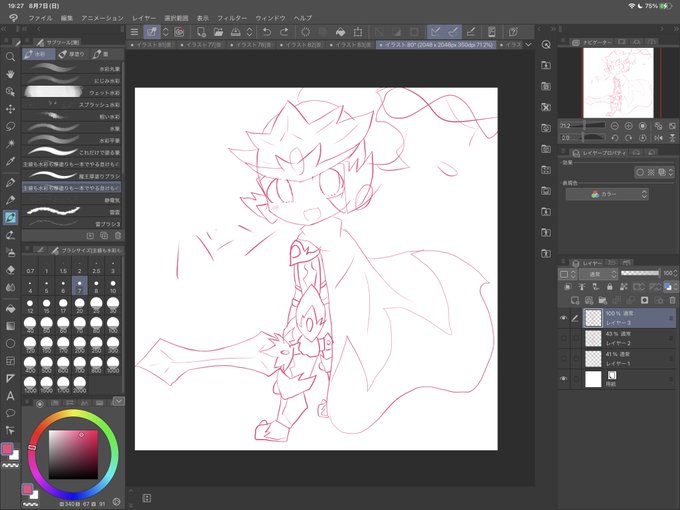Create new raster layer in Layer panel
Screen dimensions: 680x510
575,300
